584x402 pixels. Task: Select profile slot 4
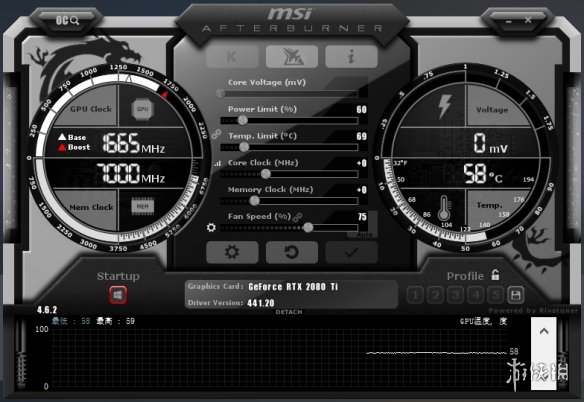pos(475,295)
